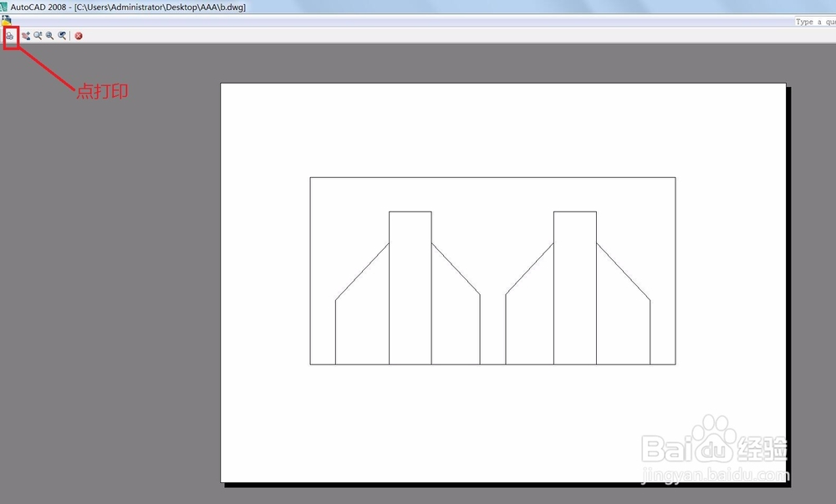Select the Zoom Window tool

[50, 36]
